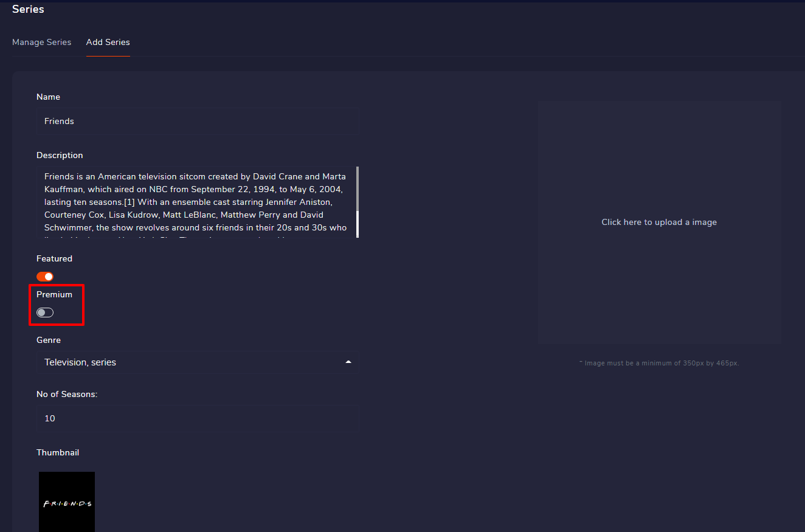
Task: Click the Friends logo thumbnail image
Action: point(67,502)
